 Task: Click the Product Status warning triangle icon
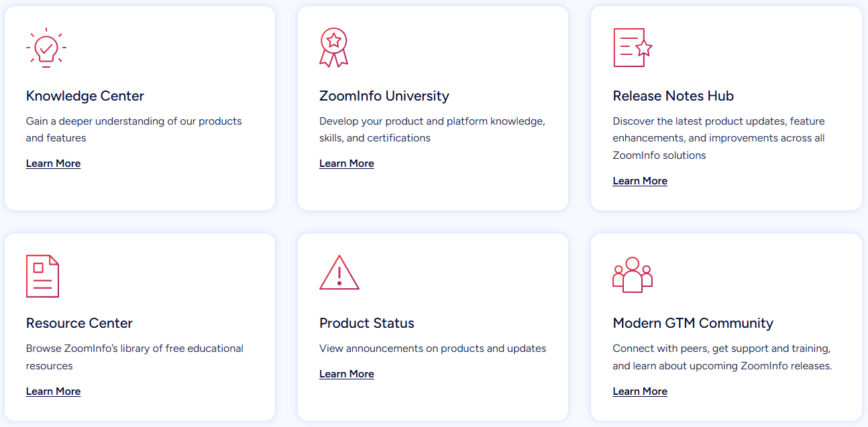coord(339,272)
